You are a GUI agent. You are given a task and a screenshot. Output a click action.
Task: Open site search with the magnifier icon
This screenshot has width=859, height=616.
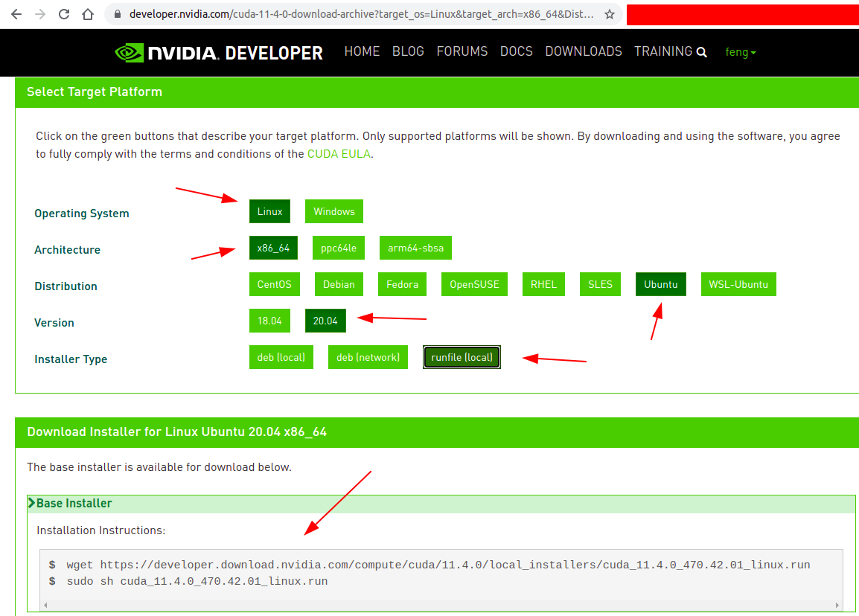coord(701,52)
